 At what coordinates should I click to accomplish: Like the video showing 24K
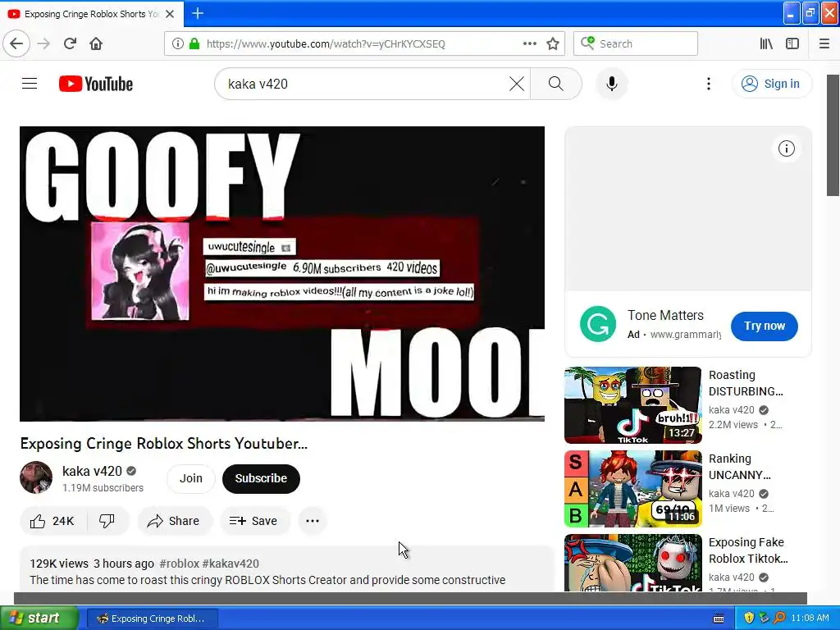click(x=52, y=521)
